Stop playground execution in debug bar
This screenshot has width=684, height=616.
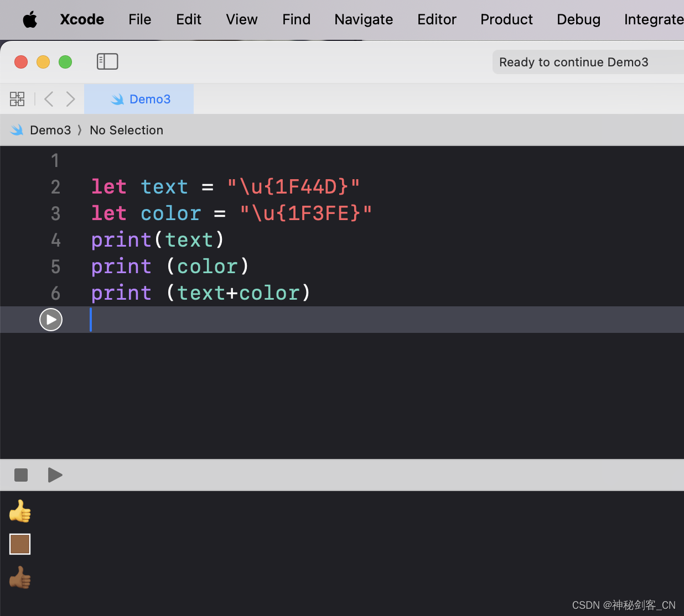(21, 475)
